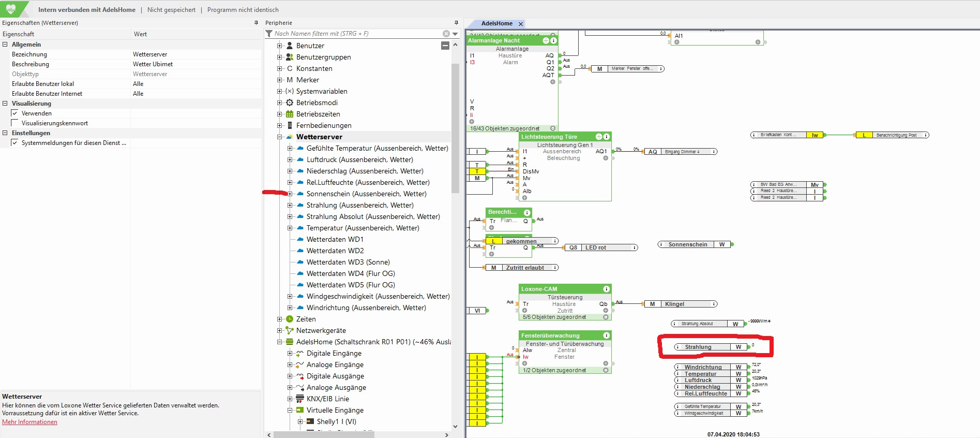This screenshot has height=438, width=980.
Task: Switch to the AdelsHome page tab
Action: tap(496, 23)
